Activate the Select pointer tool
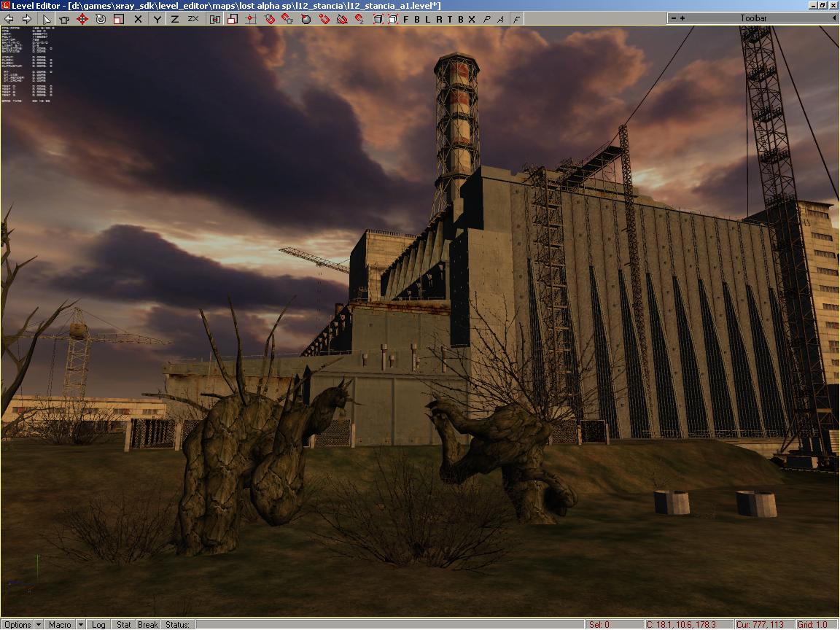The image size is (840, 630). (x=47, y=19)
